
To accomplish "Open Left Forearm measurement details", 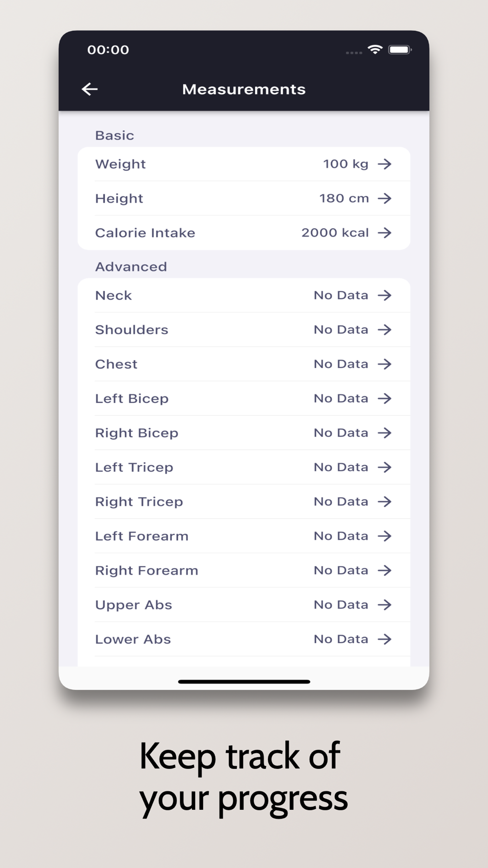I will [243, 536].
